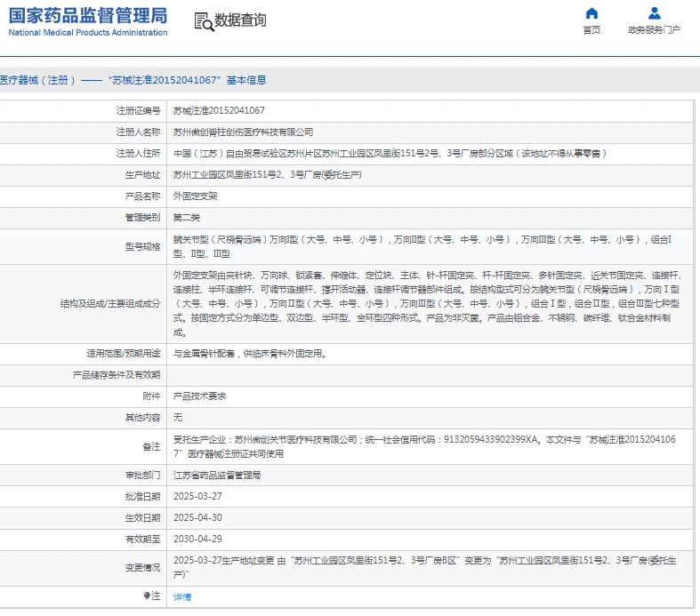700x616 pixels.
Task: Click the 适用范围/预期用途 label
Action: (x=124, y=354)
